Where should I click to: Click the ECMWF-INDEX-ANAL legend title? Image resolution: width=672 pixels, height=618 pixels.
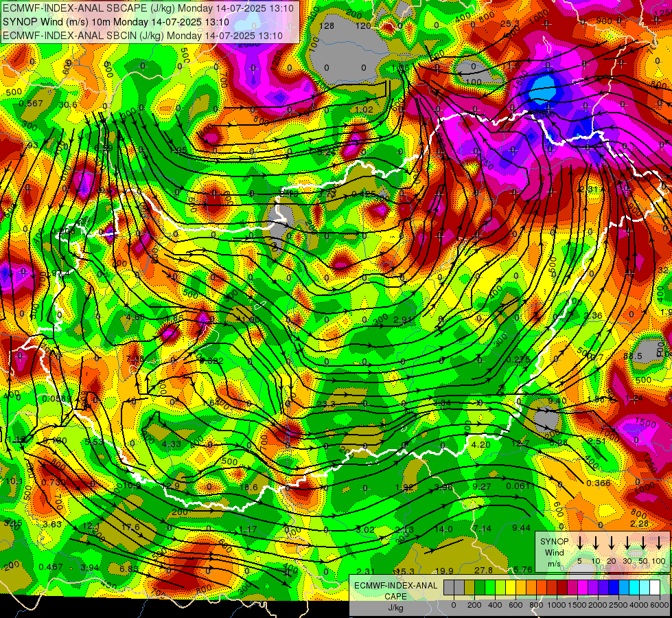click(395, 586)
